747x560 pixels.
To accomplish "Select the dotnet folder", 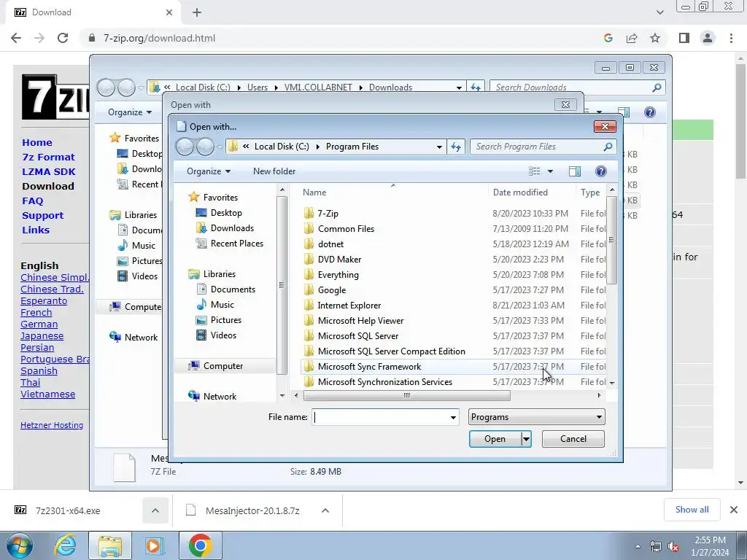I will coord(330,244).
